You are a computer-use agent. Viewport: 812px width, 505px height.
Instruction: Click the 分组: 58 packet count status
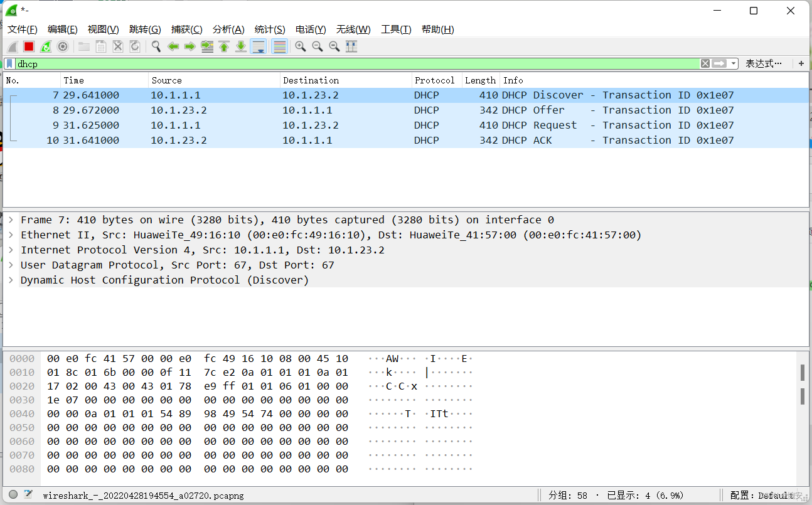pyautogui.click(x=568, y=496)
